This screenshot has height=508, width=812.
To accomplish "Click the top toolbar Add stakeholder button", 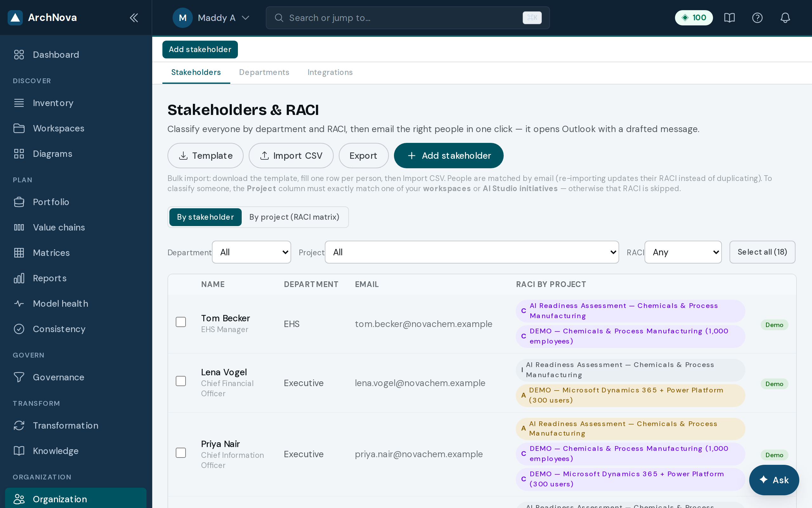I will [200, 50].
